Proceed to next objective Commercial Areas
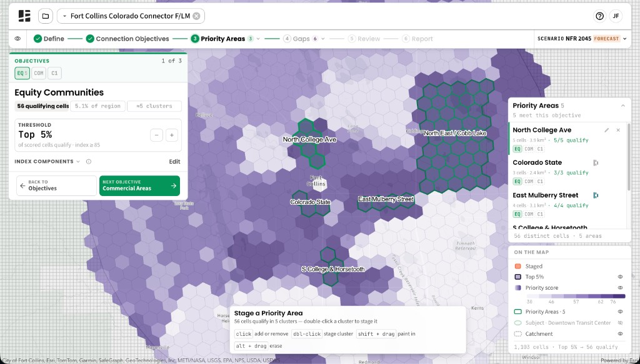Screen dimensions: 640x364 point(139,185)
